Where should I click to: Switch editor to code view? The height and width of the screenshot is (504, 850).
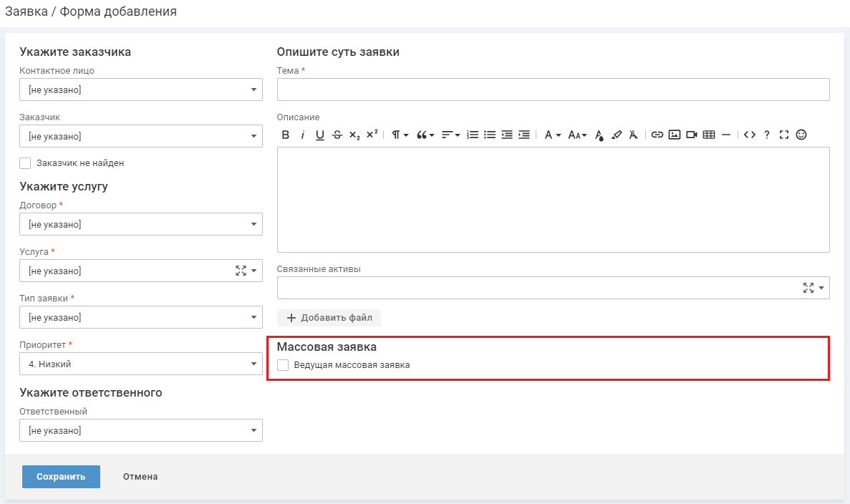pyautogui.click(x=750, y=135)
